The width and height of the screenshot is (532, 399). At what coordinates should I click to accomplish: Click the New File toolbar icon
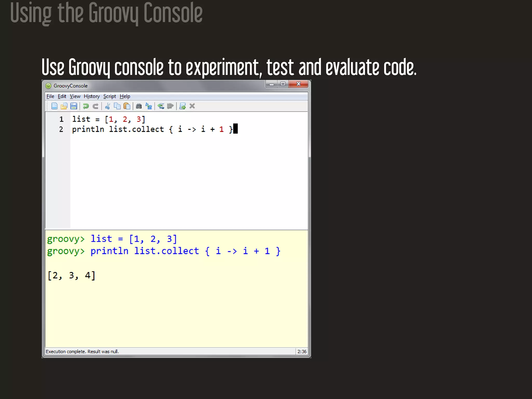coord(54,106)
